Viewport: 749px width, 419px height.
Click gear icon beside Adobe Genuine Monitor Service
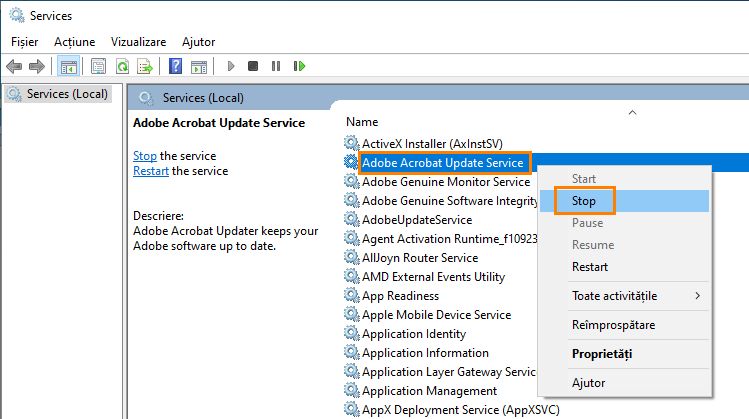pyautogui.click(x=352, y=181)
